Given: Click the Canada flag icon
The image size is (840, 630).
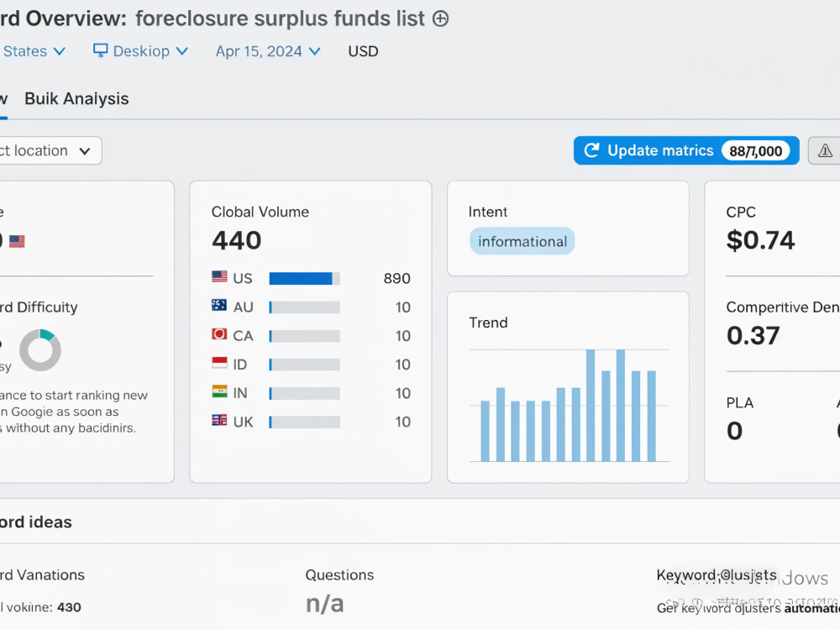Looking at the screenshot, I should (x=219, y=334).
